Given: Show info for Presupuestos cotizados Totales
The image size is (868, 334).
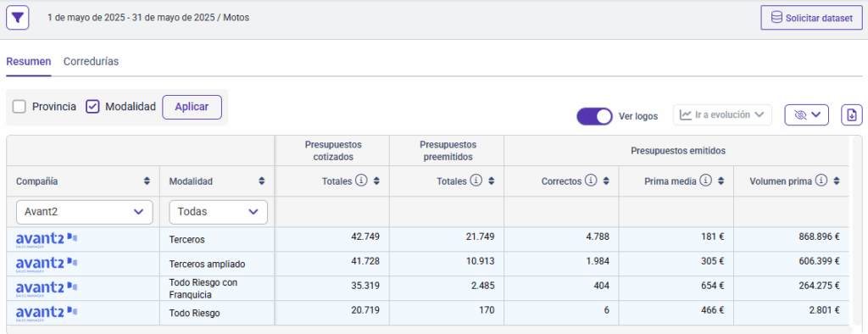Looking at the screenshot, I should point(361,181).
